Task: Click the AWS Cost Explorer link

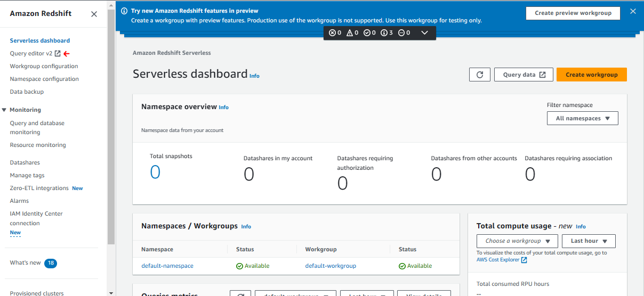Action: click(x=498, y=260)
